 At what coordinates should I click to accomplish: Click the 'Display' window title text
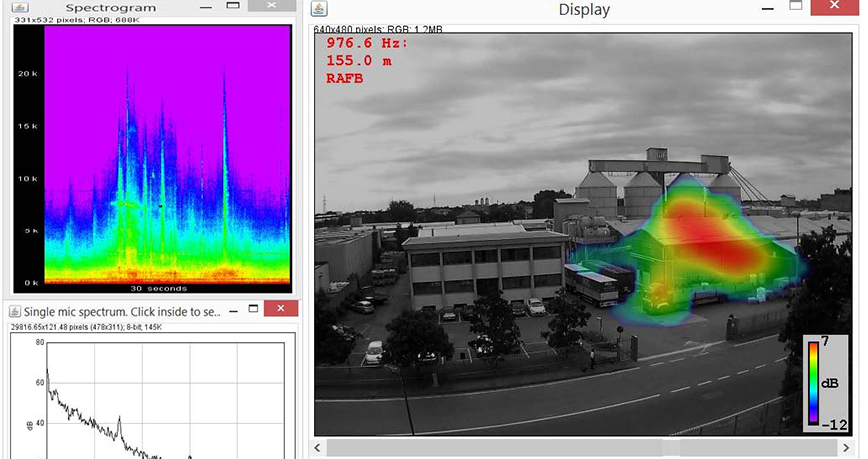(584, 10)
